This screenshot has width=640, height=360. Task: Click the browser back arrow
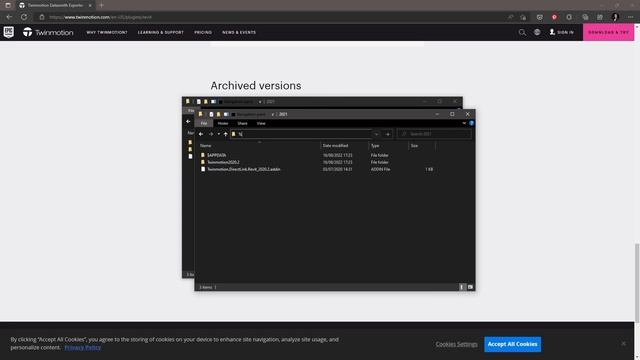click(x=9, y=17)
